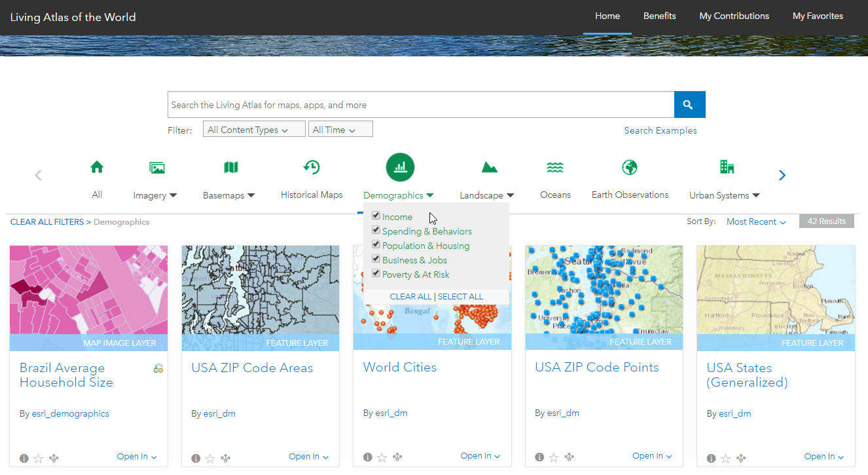The image size is (868, 475).
Task: Click SELECT ALL in the Demographics menu
Action: click(x=460, y=297)
